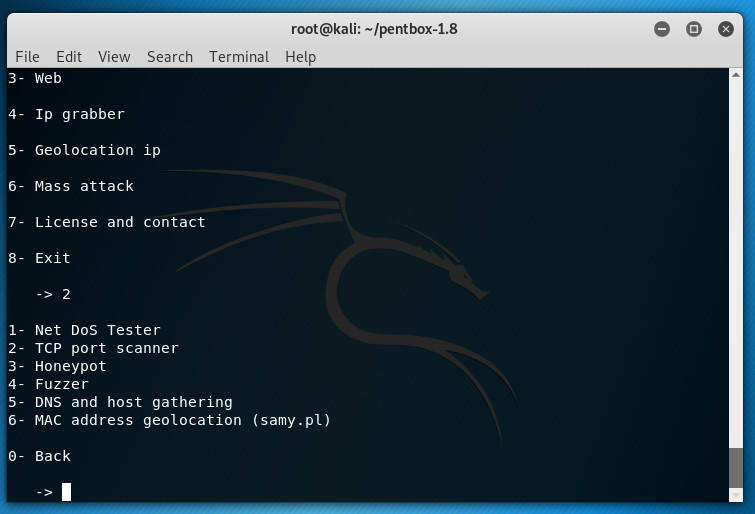The image size is (755, 514).
Task: Maximize the pentbox terminal window
Action: (694, 29)
